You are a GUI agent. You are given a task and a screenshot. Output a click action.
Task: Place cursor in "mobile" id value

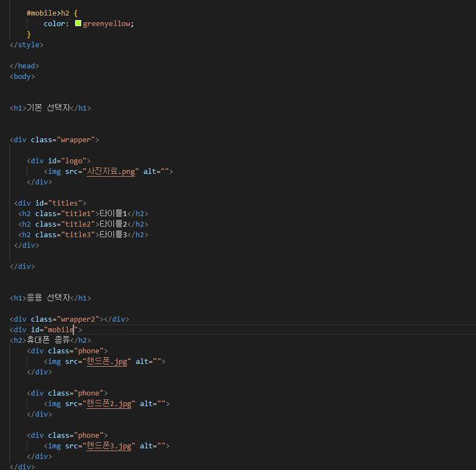tap(61, 329)
